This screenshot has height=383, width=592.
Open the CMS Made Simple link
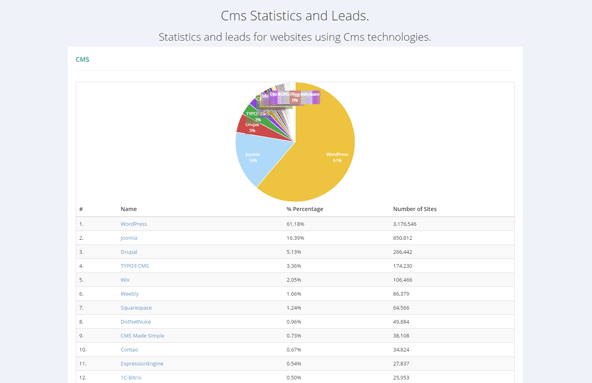(x=142, y=336)
